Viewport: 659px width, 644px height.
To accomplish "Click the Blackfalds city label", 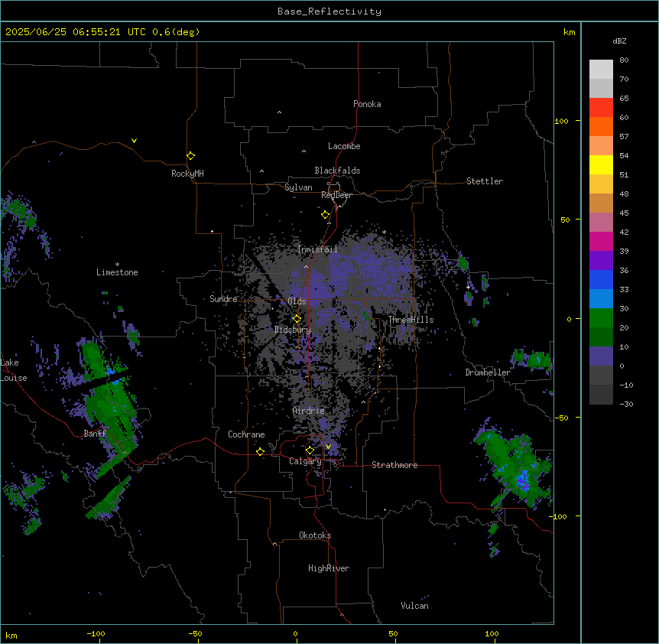I will coord(337,171).
